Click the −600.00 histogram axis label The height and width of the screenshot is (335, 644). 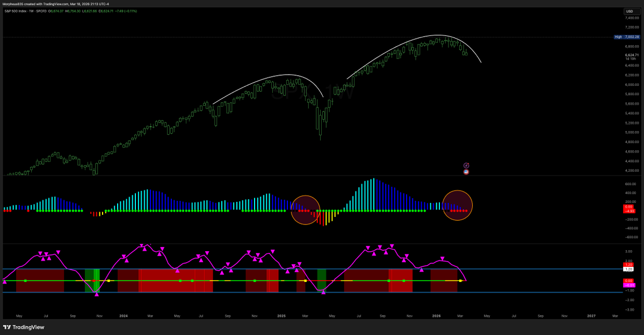coord(631,237)
